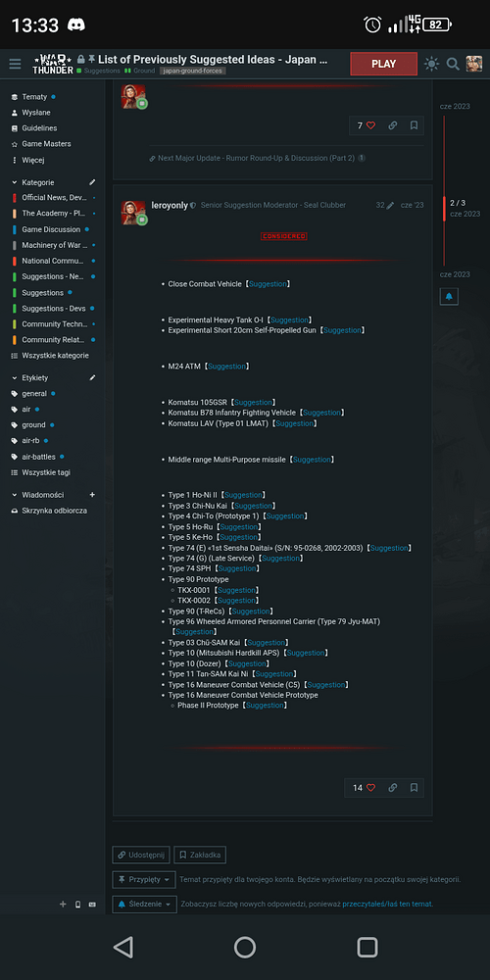The width and height of the screenshot is (490, 980).
Task: Edit Kategorie section pencil icon
Action: tap(92, 182)
